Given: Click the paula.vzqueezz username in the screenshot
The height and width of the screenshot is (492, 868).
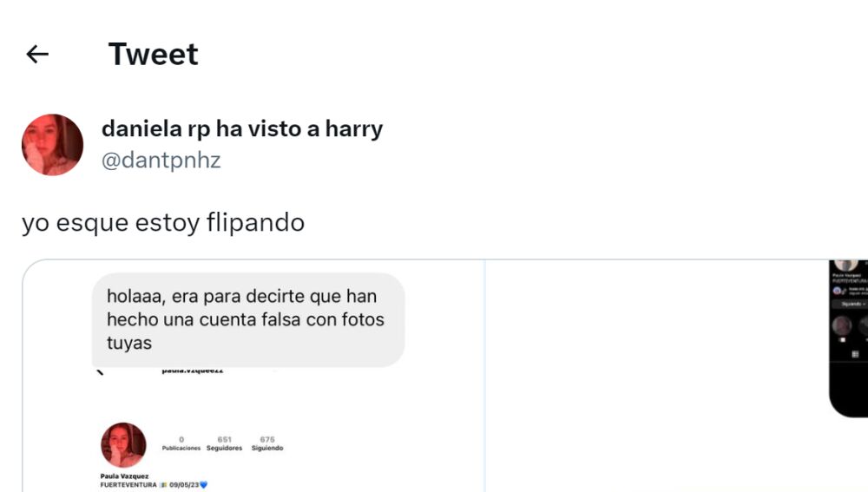Looking at the screenshot, I should coord(192,371).
